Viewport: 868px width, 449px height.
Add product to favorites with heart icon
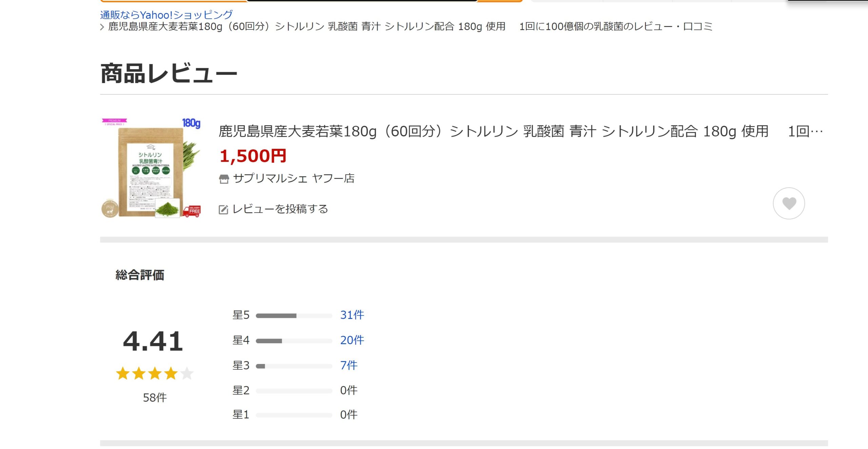[x=789, y=203]
